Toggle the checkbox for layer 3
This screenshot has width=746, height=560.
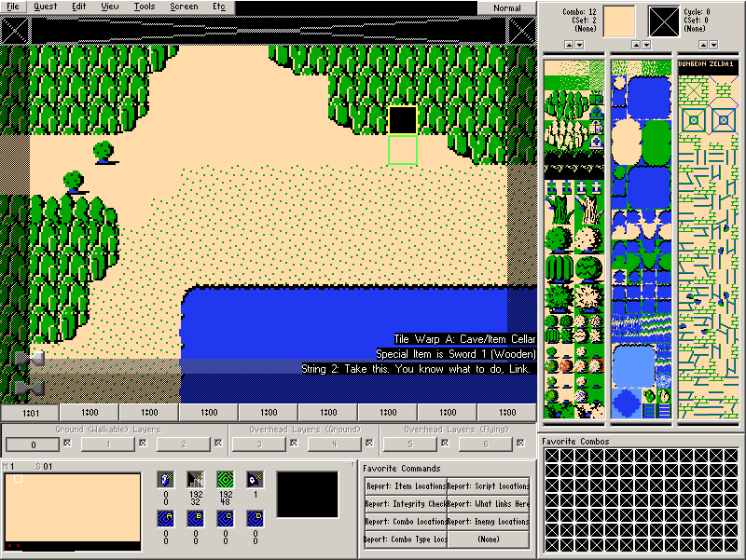click(x=294, y=443)
